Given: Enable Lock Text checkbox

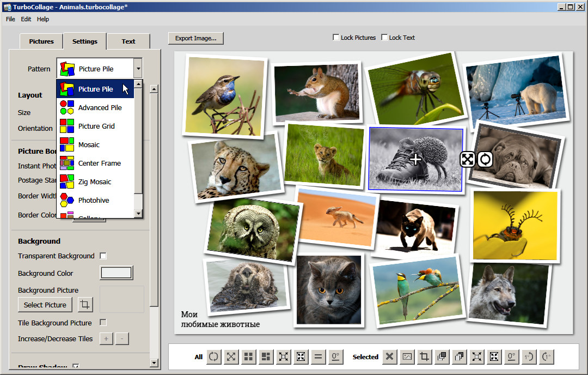Looking at the screenshot, I should click(384, 38).
